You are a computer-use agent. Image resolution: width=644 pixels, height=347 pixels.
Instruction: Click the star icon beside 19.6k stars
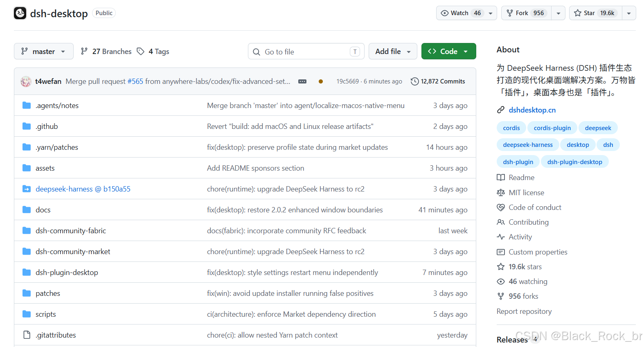pos(501,267)
